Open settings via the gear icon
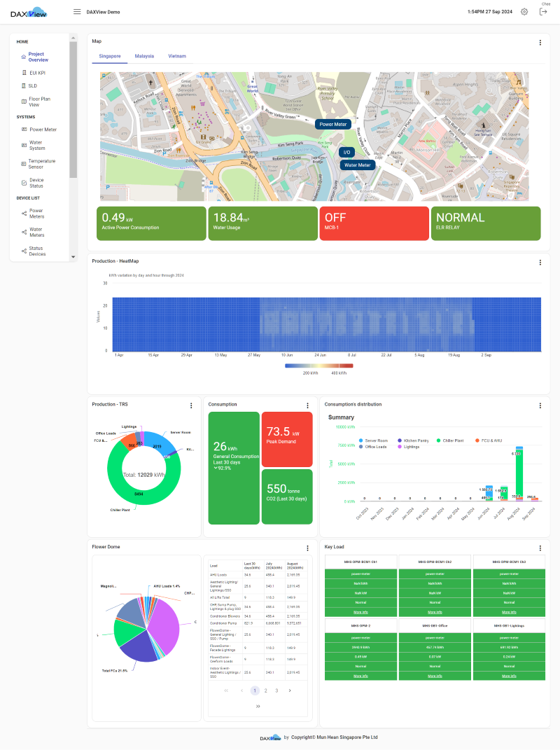Image resolution: width=560 pixels, height=750 pixels. (524, 12)
